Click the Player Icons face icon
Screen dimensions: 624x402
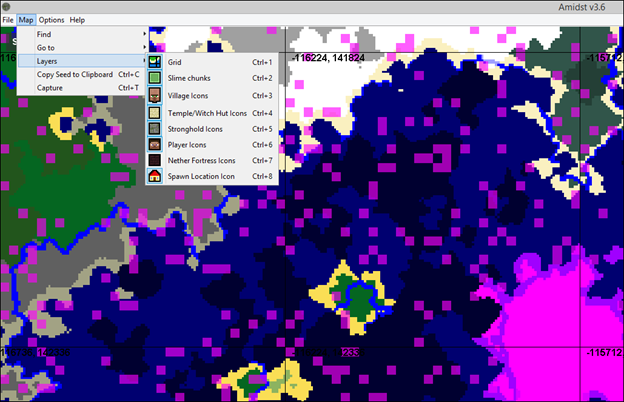[154, 144]
